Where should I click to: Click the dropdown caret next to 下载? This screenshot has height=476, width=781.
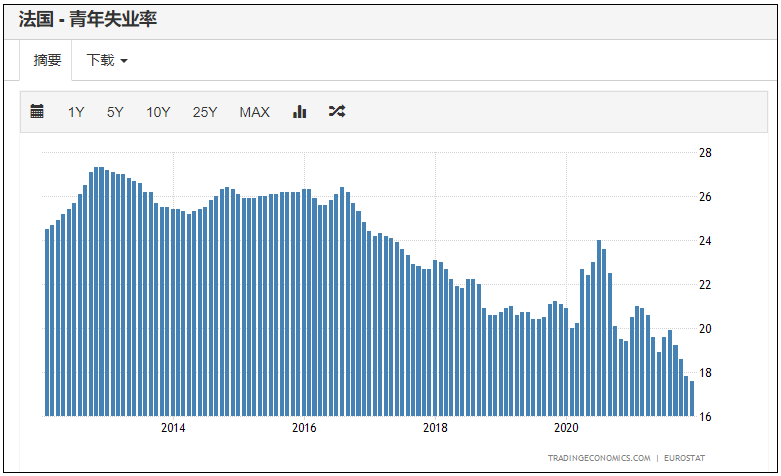124,61
